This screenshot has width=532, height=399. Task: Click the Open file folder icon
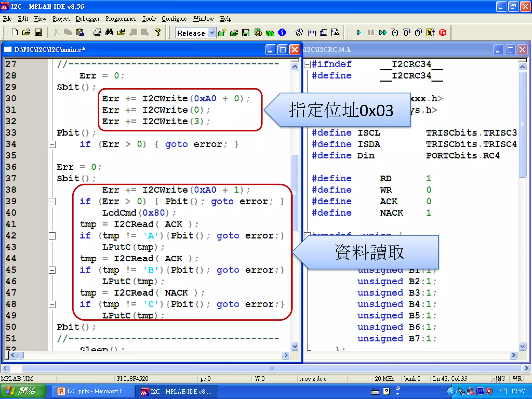click(26, 32)
